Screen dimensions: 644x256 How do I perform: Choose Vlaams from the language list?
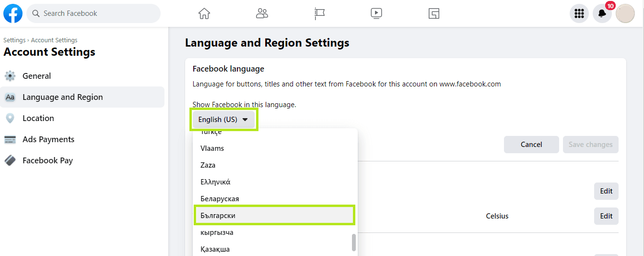[275, 148]
